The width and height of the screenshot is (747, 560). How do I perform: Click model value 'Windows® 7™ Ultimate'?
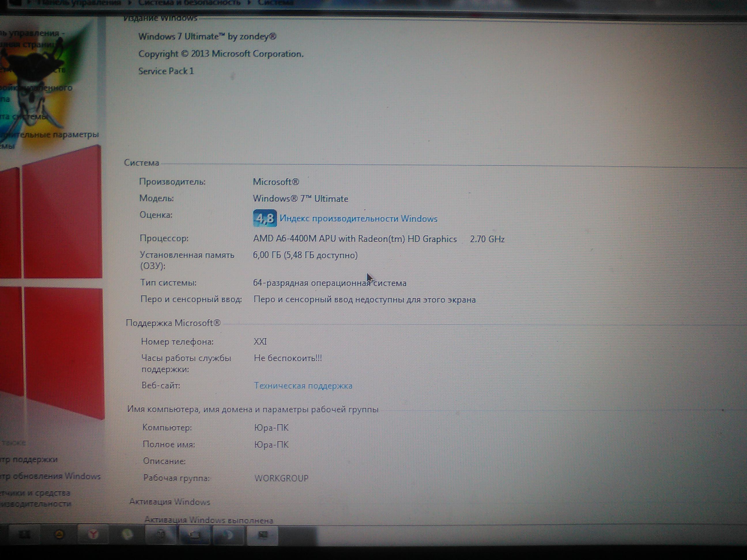[301, 198]
